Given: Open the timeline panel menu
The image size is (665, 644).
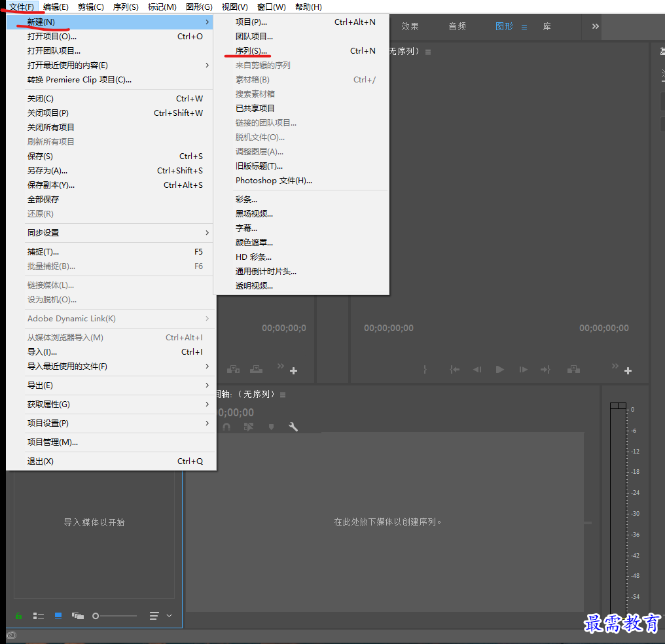Looking at the screenshot, I should click(x=283, y=395).
